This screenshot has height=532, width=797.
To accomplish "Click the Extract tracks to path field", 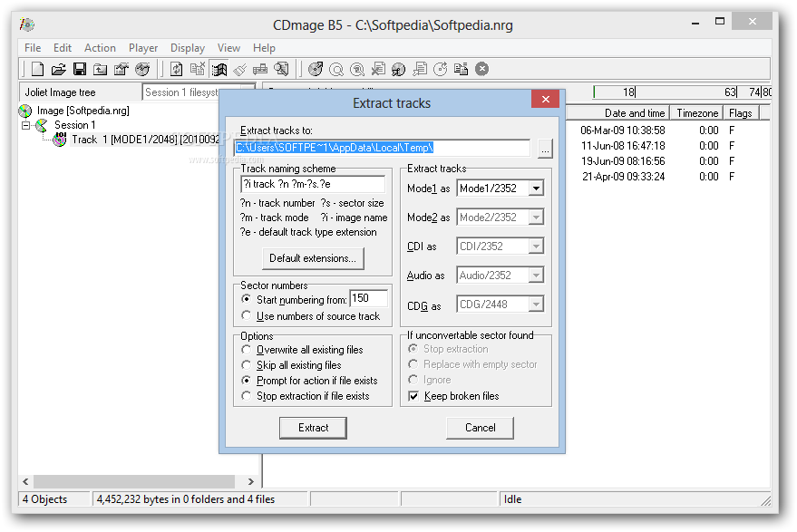I will coord(383,148).
